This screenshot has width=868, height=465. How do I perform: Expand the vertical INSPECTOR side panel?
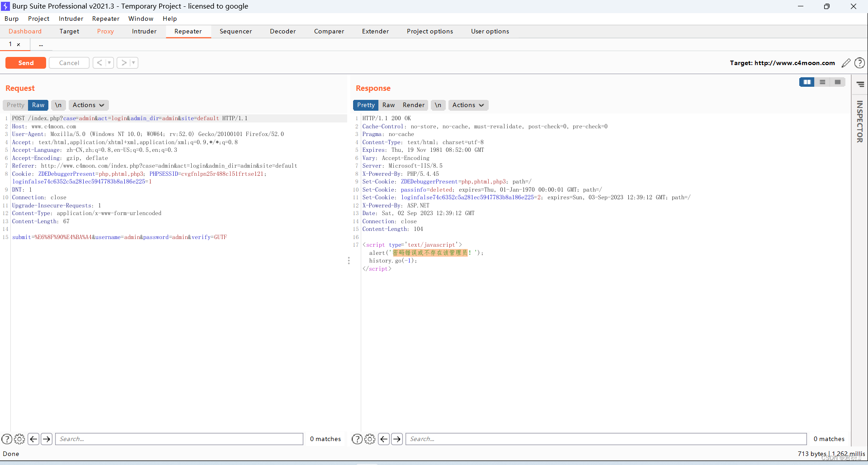pos(860,122)
